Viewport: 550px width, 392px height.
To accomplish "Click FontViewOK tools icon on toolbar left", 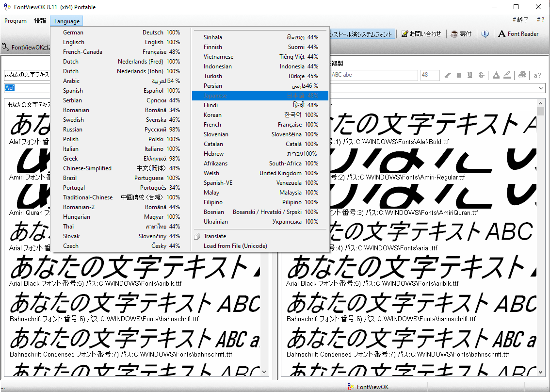I will (x=5, y=47).
